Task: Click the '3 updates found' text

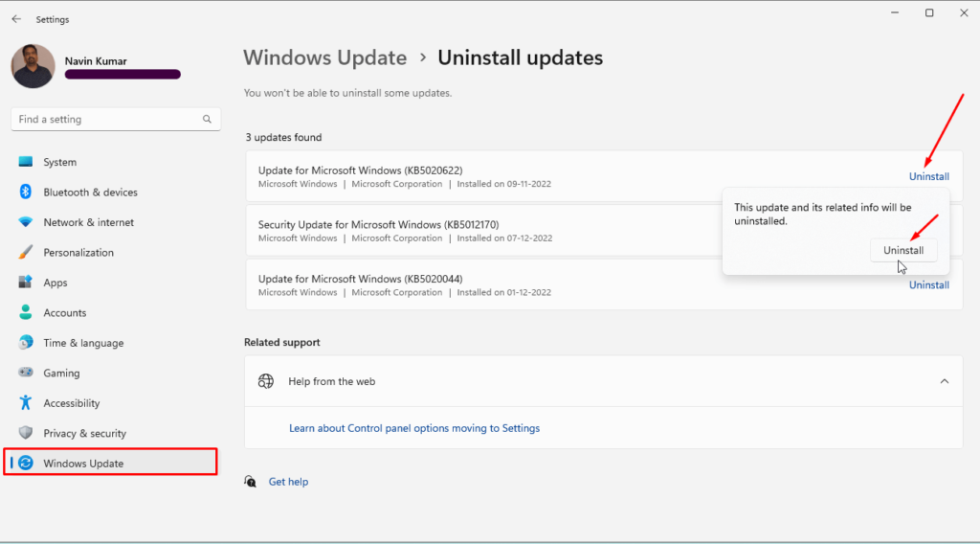Action: (x=283, y=137)
